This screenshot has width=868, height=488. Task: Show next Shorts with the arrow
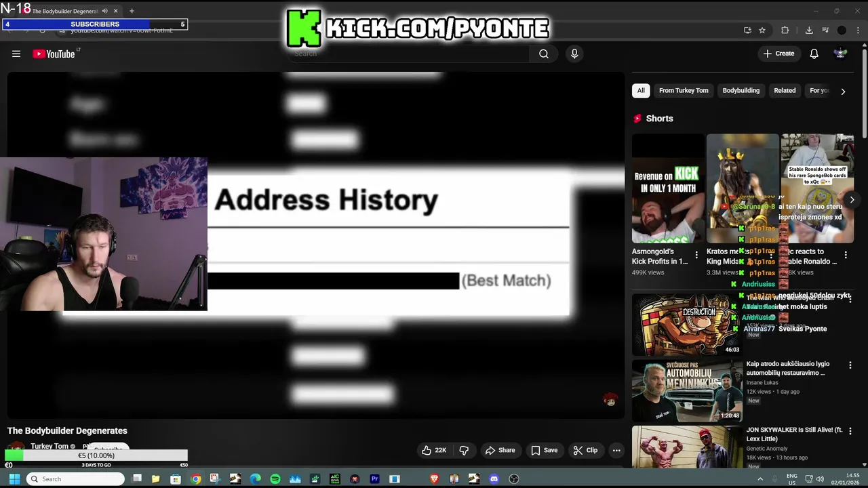(852, 200)
